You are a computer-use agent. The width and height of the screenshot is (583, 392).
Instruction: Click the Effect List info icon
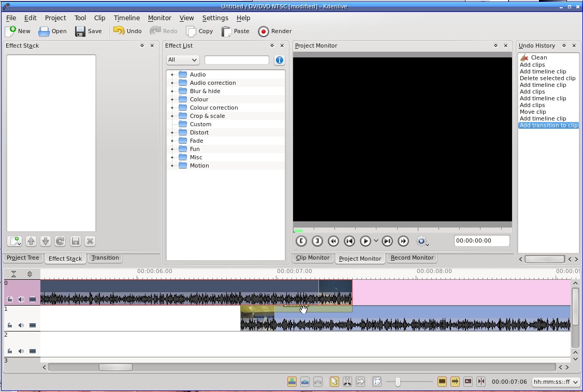click(x=280, y=60)
